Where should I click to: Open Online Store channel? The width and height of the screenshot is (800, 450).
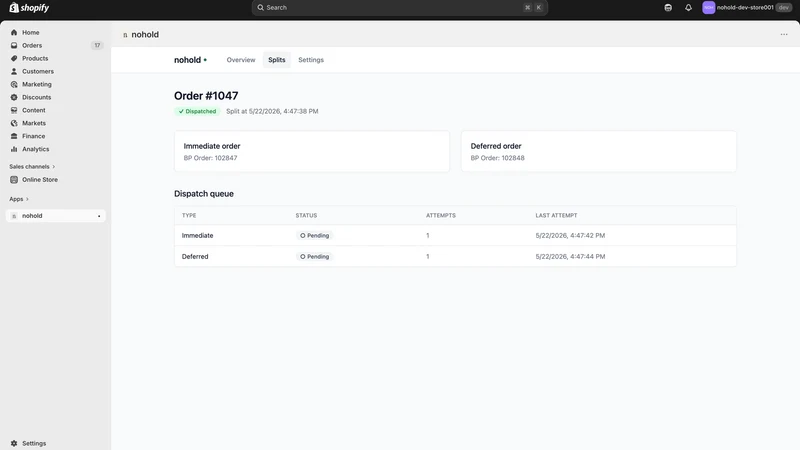[x=39, y=180]
